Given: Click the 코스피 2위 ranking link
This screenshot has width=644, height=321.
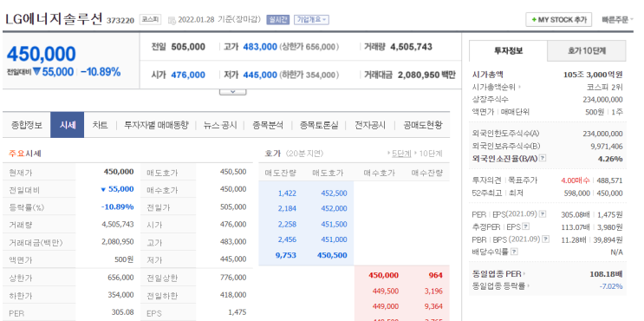Looking at the screenshot, I should [605, 87].
